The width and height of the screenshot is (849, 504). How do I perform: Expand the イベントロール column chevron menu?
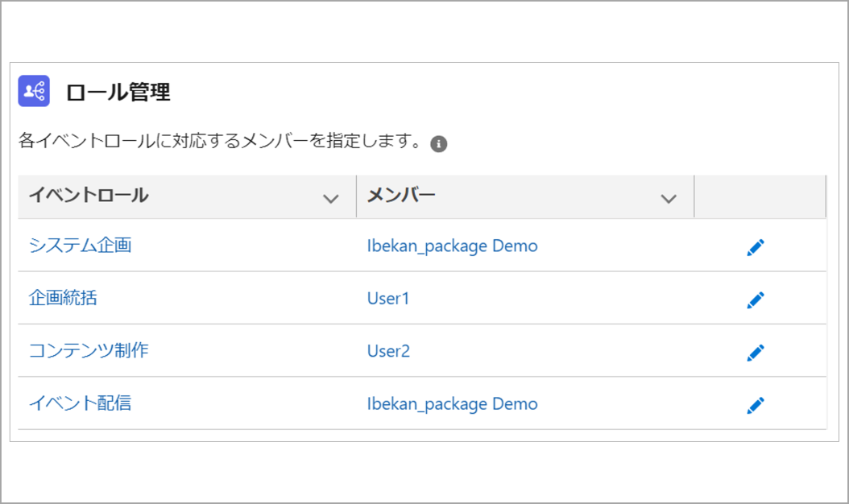click(329, 198)
